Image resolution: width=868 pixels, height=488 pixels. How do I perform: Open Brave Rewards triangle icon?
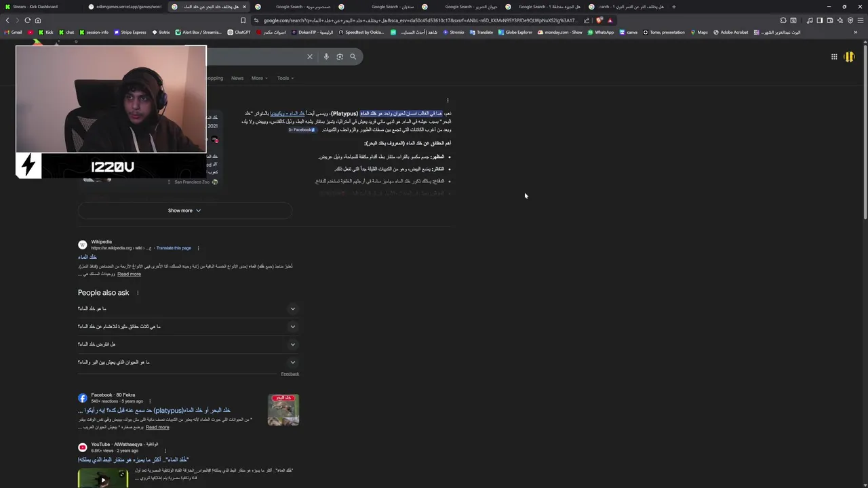click(610, 20)
